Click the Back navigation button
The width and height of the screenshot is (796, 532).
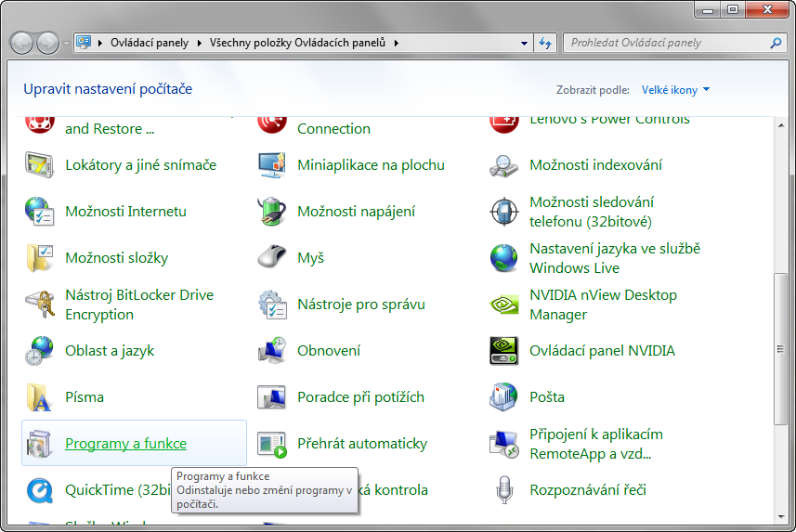click(x=22, y=43)
